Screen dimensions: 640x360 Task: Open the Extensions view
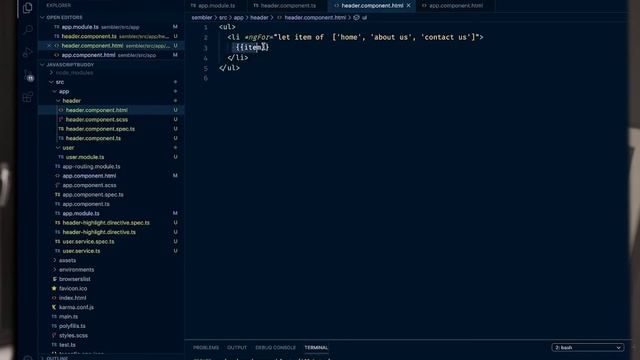point(27,97)
